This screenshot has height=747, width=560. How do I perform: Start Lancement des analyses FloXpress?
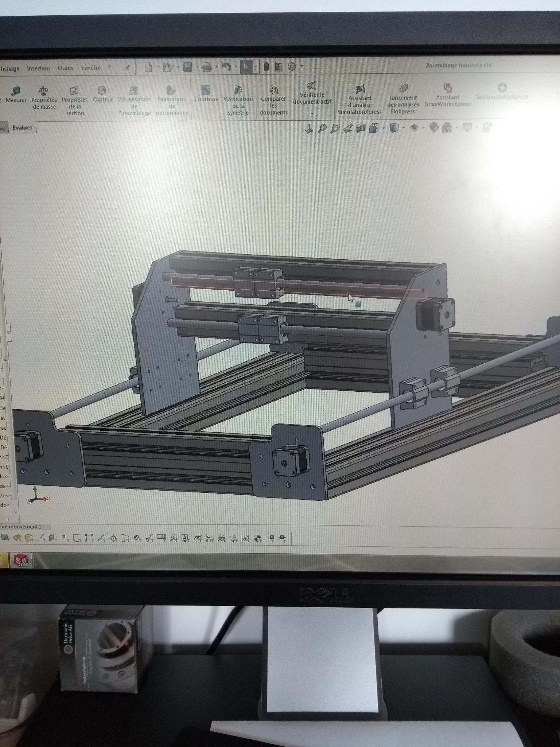pos(402,99)
